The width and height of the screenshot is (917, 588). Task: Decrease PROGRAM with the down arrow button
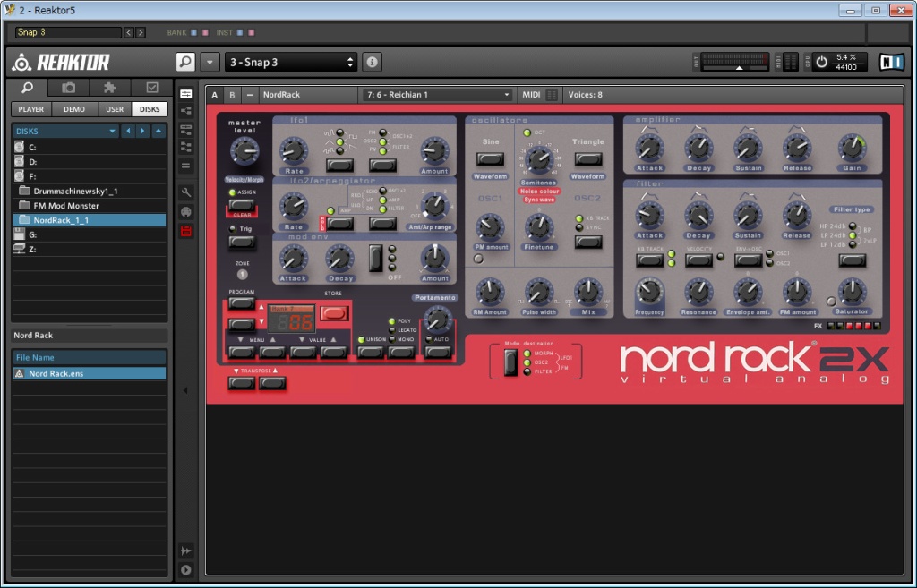point(242,324)
